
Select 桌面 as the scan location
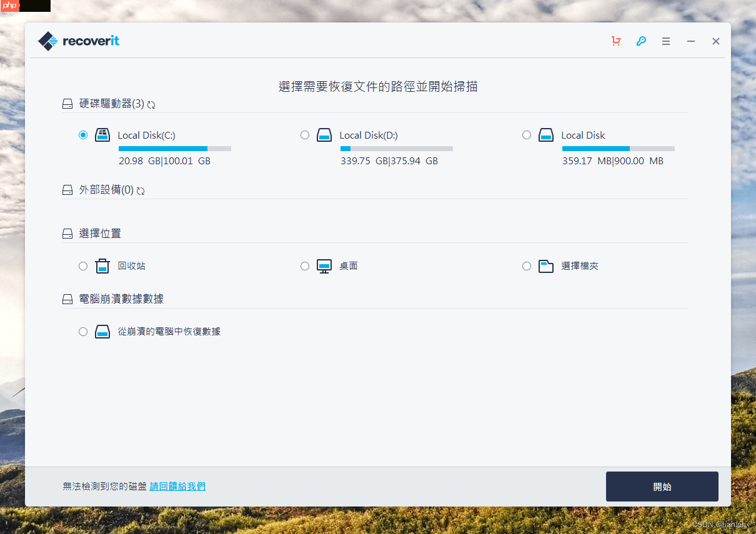[x=305, y=265]
